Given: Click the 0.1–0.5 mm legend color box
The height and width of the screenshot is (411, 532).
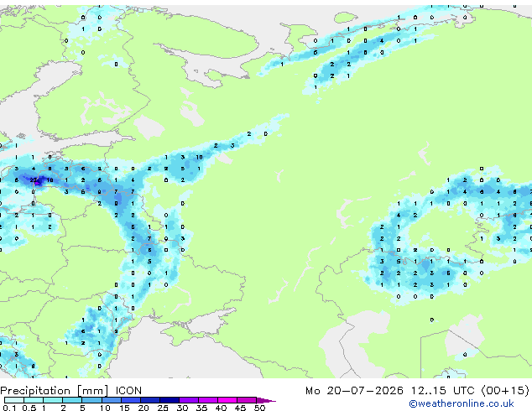Looking at the screenshot, I should tap(14, 400).
